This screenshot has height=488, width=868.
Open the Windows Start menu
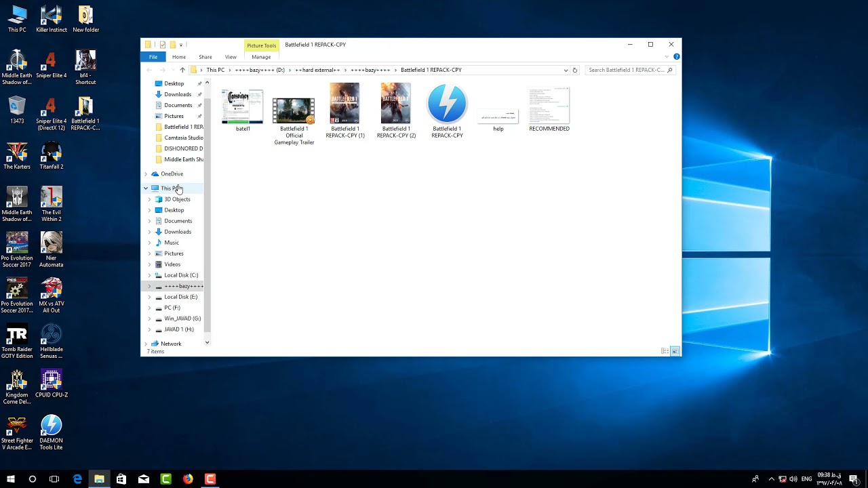tap(11, 479)
